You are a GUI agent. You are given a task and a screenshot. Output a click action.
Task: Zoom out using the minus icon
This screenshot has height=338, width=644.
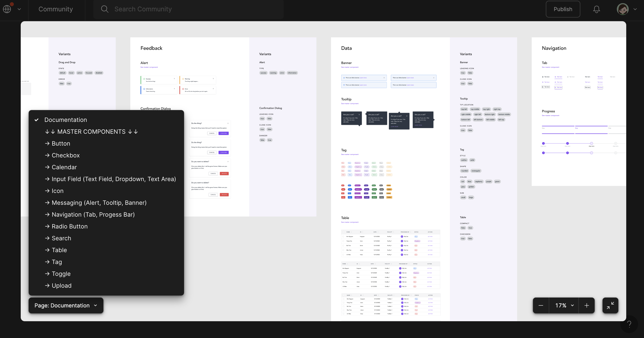[x=541, y=305]
